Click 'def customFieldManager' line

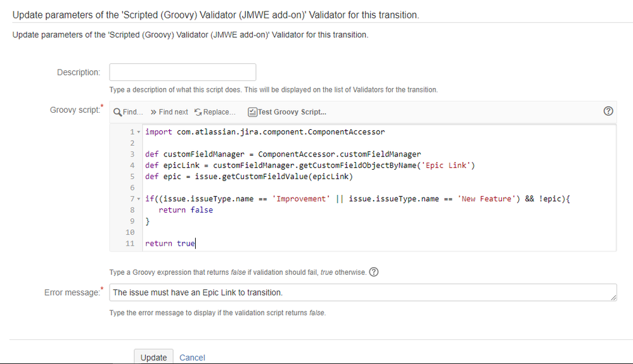pyautogui.click(x=283, y=154)
